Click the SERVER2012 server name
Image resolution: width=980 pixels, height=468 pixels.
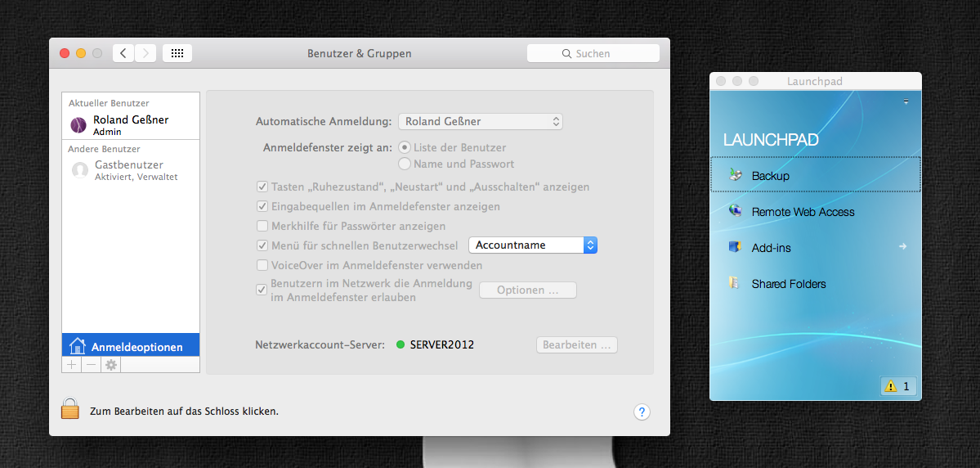point(442,344)
